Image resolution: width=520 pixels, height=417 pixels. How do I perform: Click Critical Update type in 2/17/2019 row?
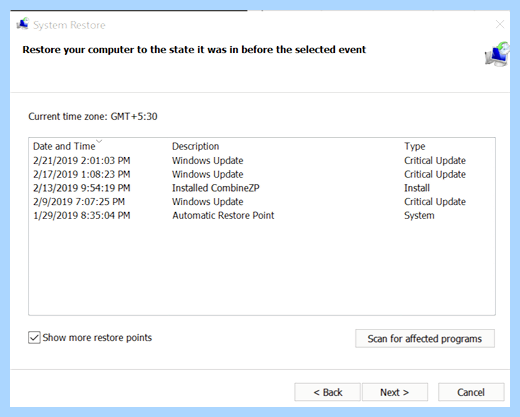pos(435,174)
